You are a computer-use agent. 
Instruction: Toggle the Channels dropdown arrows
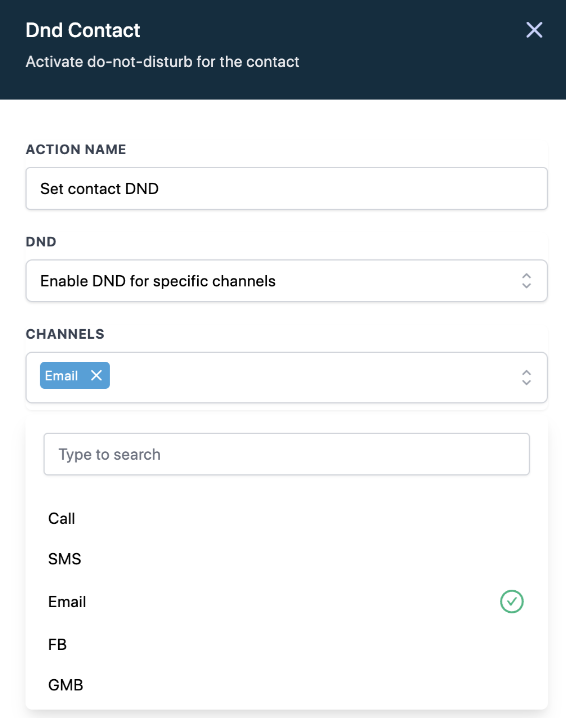(526, 377)
